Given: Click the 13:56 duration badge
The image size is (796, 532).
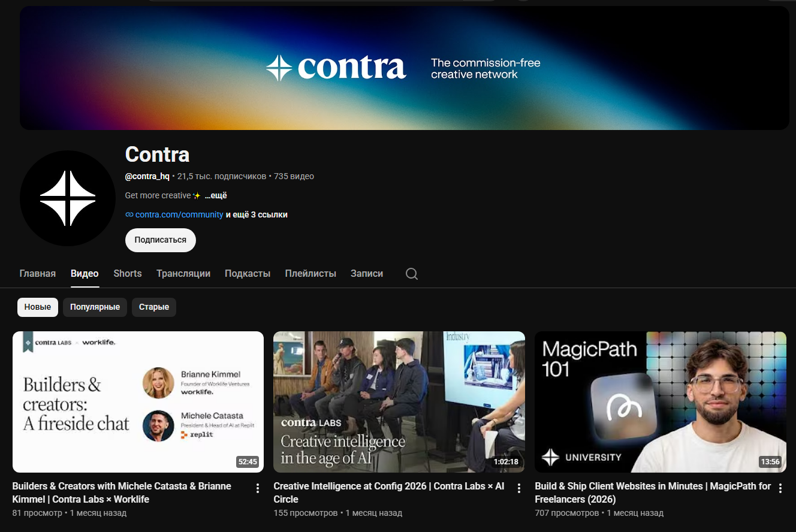Looking at the screenshot, I should tap(770, 462).
